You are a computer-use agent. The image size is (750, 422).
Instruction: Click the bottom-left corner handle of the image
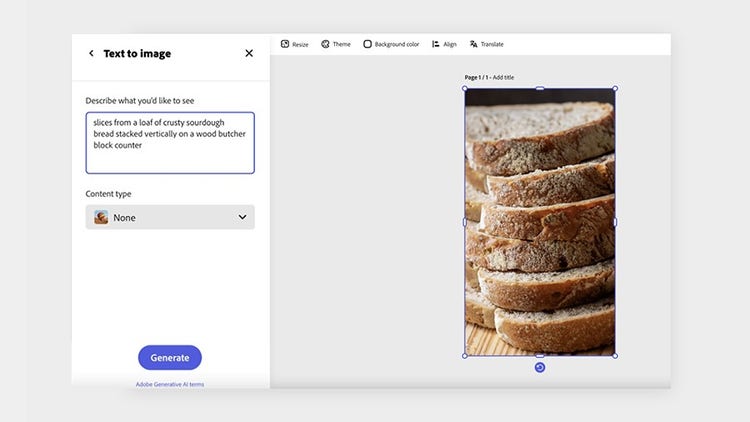click(x=465, y=355)
